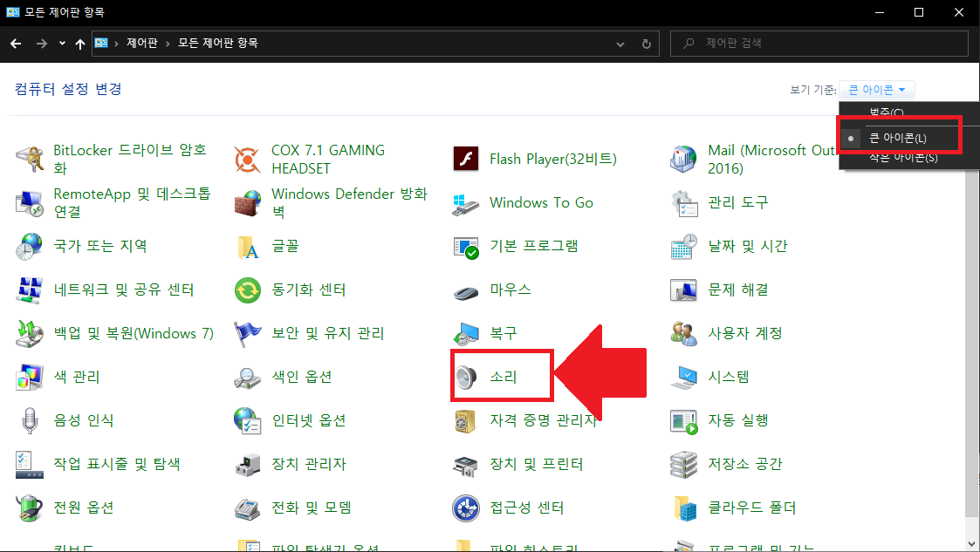The height and width of the screenshot is (552, 980).
Task: Open the 문제 해결 icon
Action: 684,290
